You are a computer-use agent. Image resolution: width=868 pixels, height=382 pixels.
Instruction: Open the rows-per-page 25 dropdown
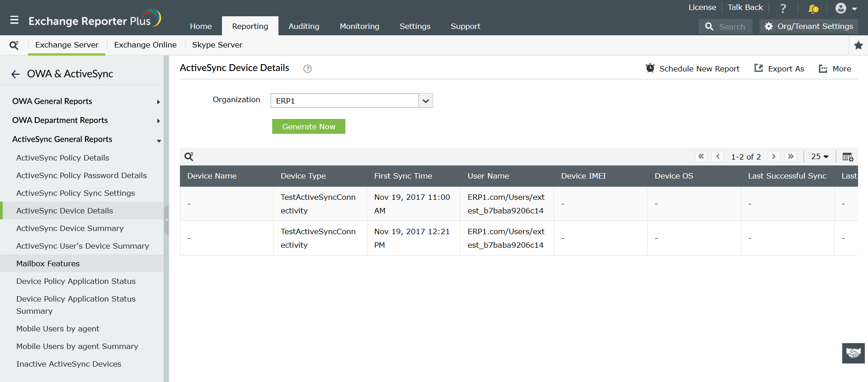(x=819, y=157)
